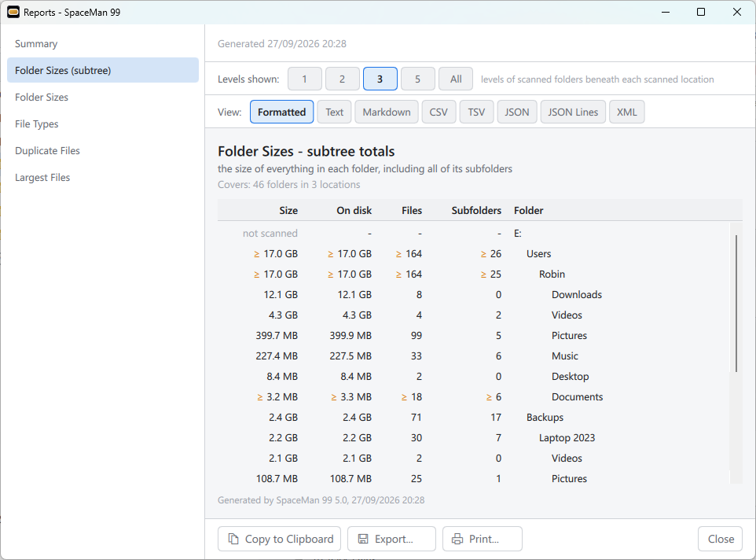Click the Pictures folder with 399.7 MB
Viewport: 756px width, 560px height.
[x=474, y=336]
